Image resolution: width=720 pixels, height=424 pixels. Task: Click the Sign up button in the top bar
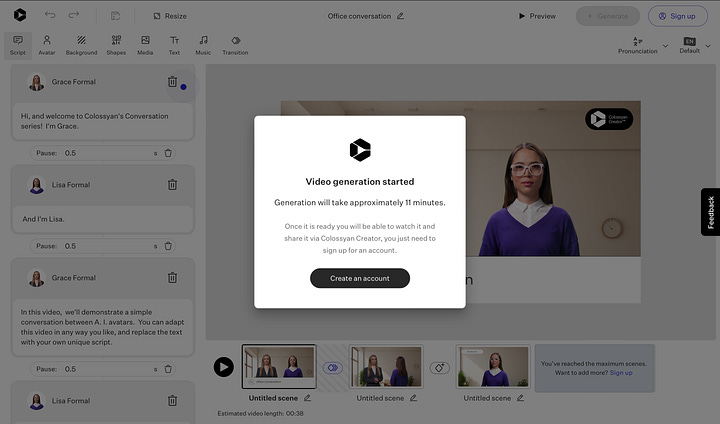pyautogui.click(x=678, y=16)
